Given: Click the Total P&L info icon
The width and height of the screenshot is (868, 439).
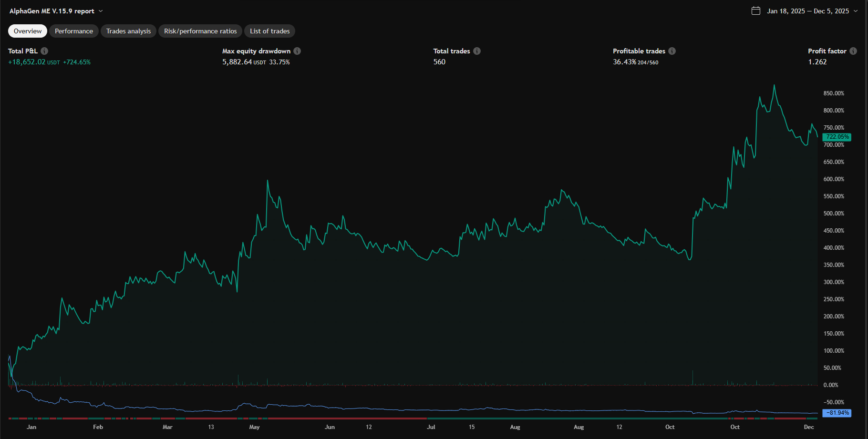Looking at the screenshot, I should click(44, 51).
